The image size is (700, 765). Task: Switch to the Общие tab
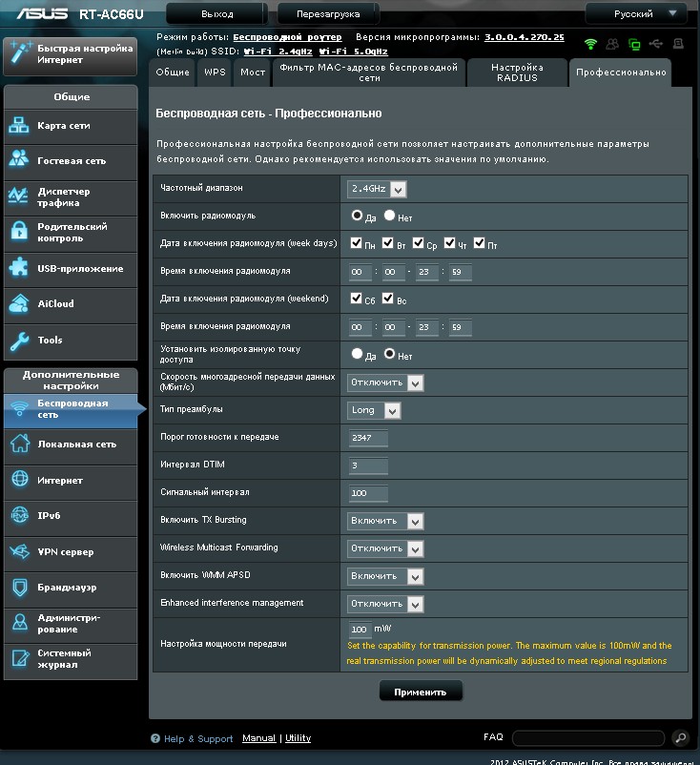(173, 72)
